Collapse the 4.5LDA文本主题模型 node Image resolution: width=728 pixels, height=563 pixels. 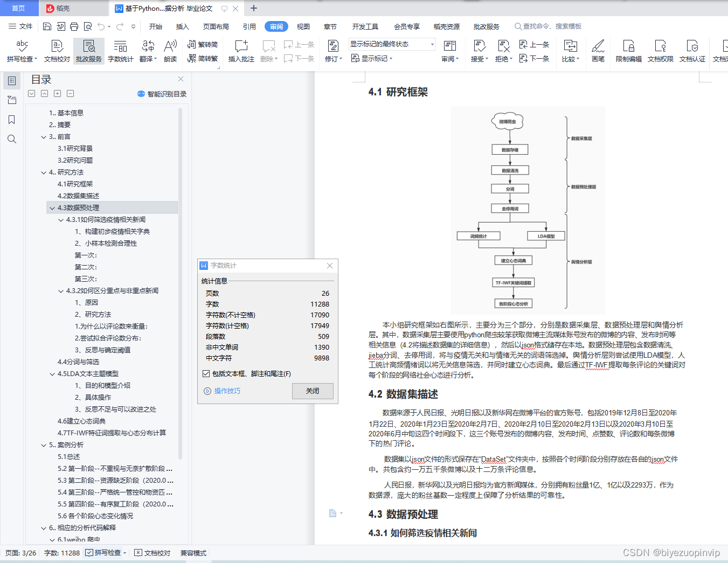52,374
